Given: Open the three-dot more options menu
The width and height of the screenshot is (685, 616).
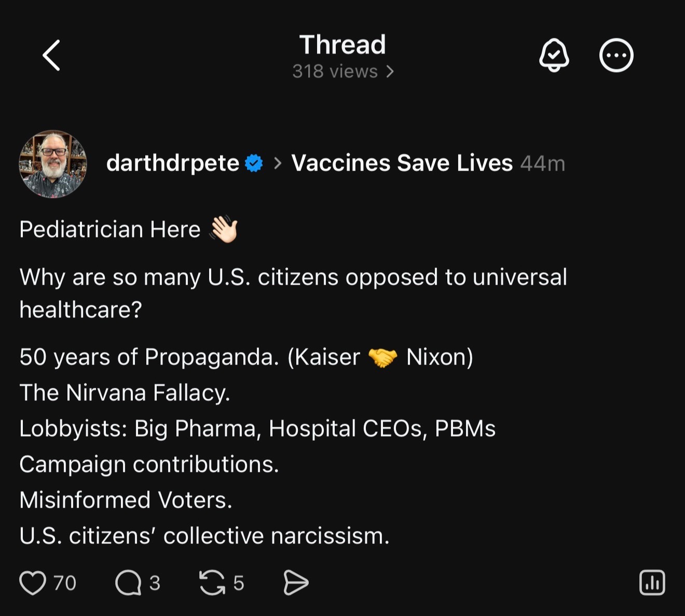Looking at the screenshot, I should [x=616, y=55].
